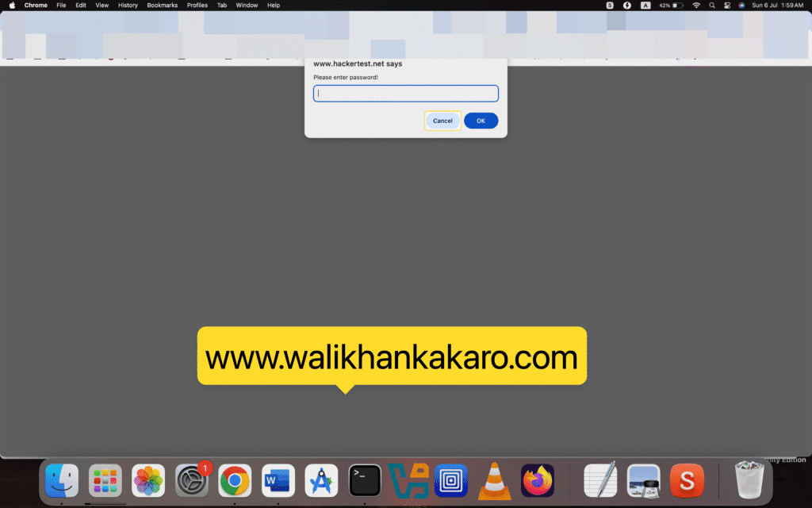
Task: Launch Microsoft Word from the dock
Action: 278,480
